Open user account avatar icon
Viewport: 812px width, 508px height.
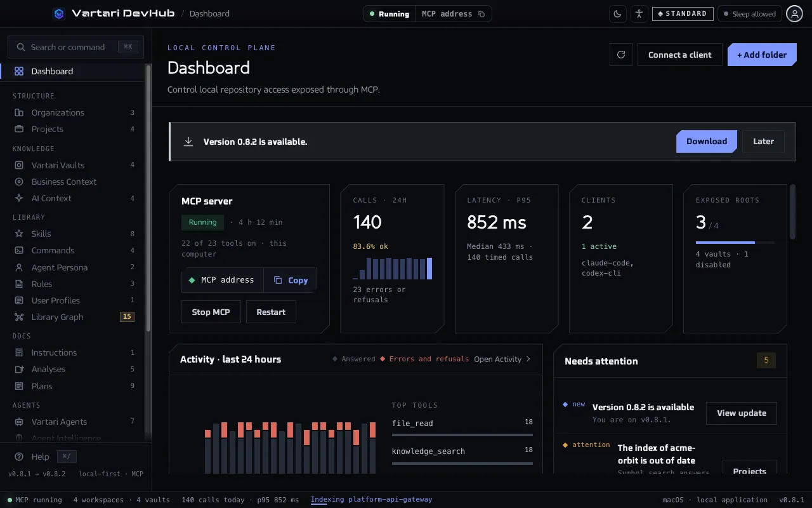click(794, 13)
